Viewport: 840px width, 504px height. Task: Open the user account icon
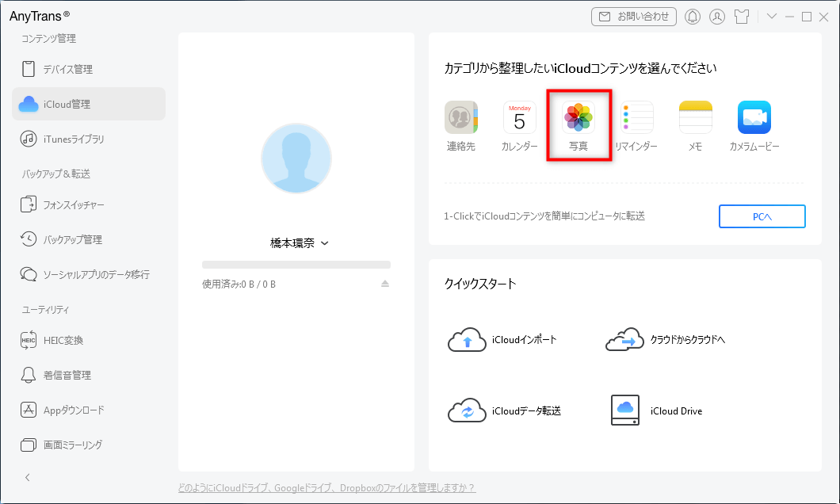pos(717,17)
